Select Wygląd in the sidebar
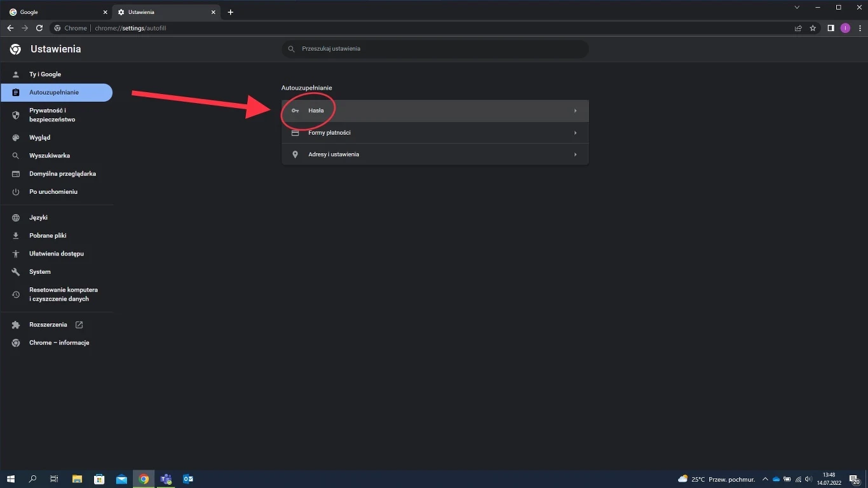This screenshot has height=488, width=868. (x=39, y=137)
